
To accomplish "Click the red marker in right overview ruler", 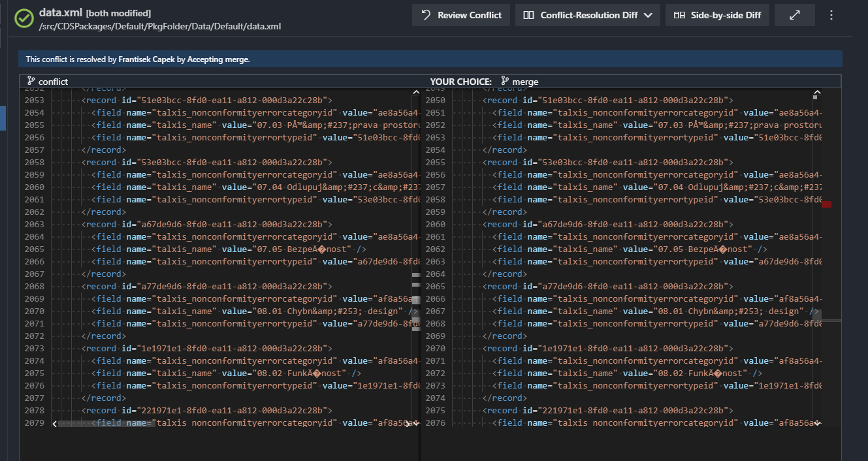I will tap(826, 204).
